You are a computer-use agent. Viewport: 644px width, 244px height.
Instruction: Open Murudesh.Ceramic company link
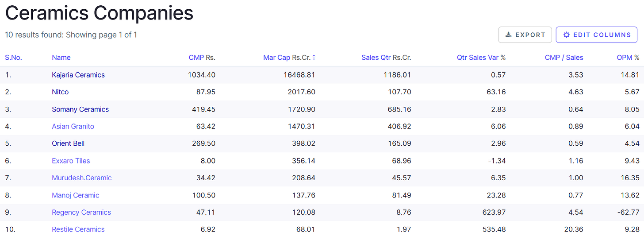point(82,178)
